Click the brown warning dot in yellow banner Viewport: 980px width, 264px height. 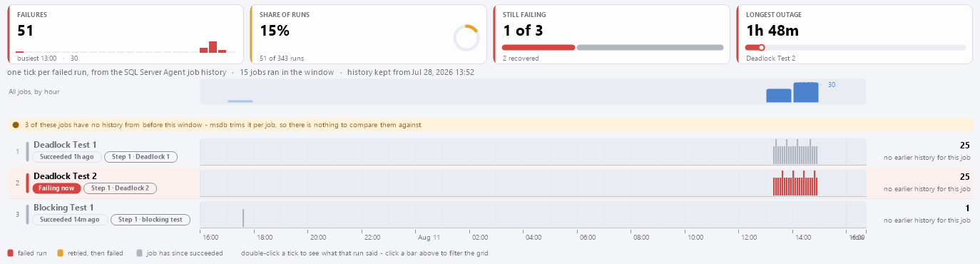(16, 125)
